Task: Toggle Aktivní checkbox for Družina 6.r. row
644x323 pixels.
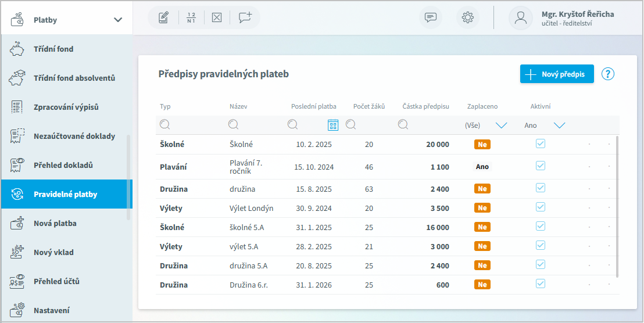Action: coord(541,283)
